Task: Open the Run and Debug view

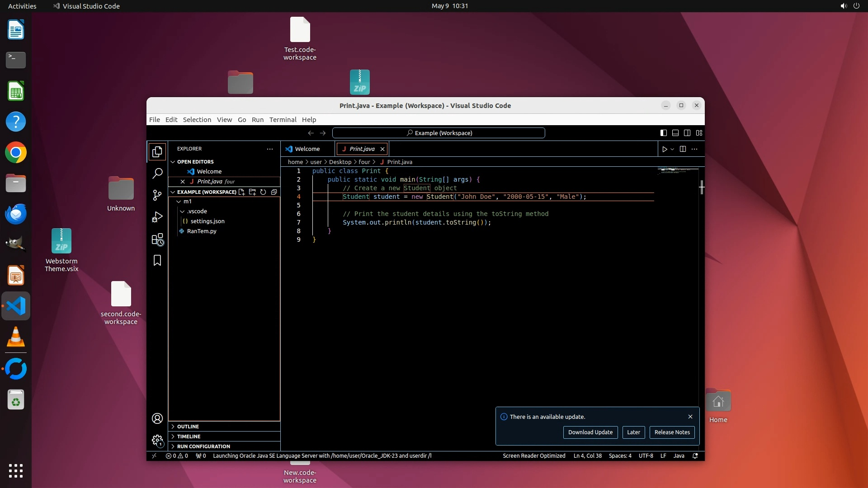Action: tap(157, 217)
